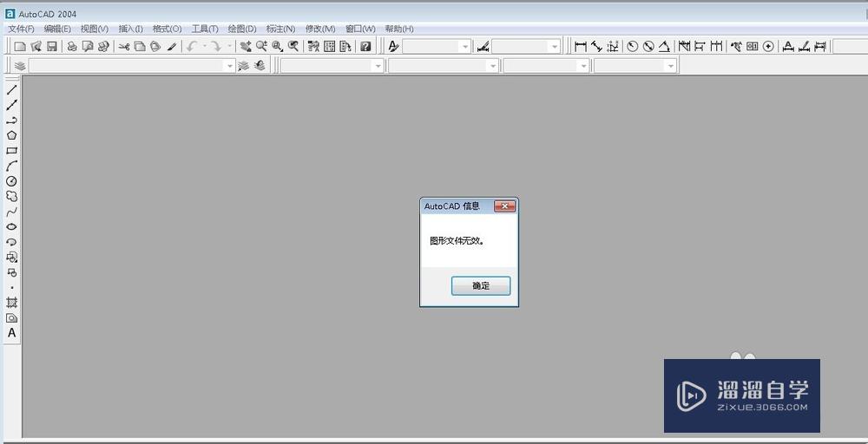Select the Multiline Text A tool
The image size is (868, 444).
click(x=11, y=333)
